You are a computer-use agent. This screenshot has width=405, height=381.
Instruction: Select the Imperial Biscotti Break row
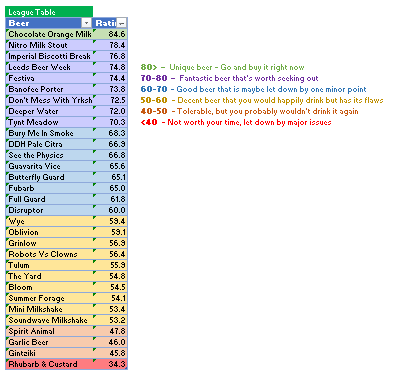coord(66,56)
